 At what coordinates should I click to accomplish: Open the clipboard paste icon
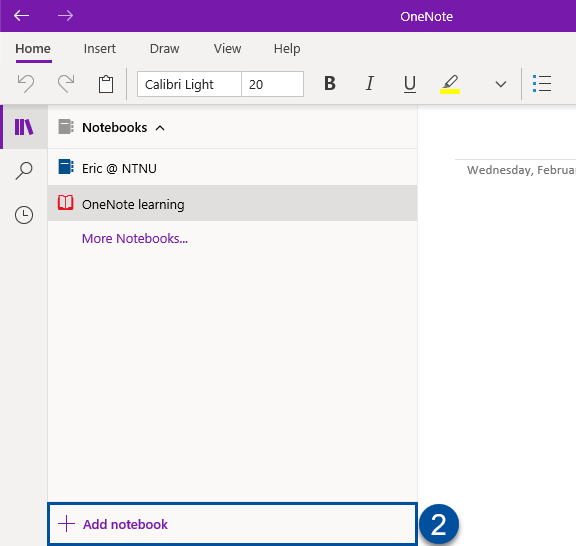pos(106,84)
